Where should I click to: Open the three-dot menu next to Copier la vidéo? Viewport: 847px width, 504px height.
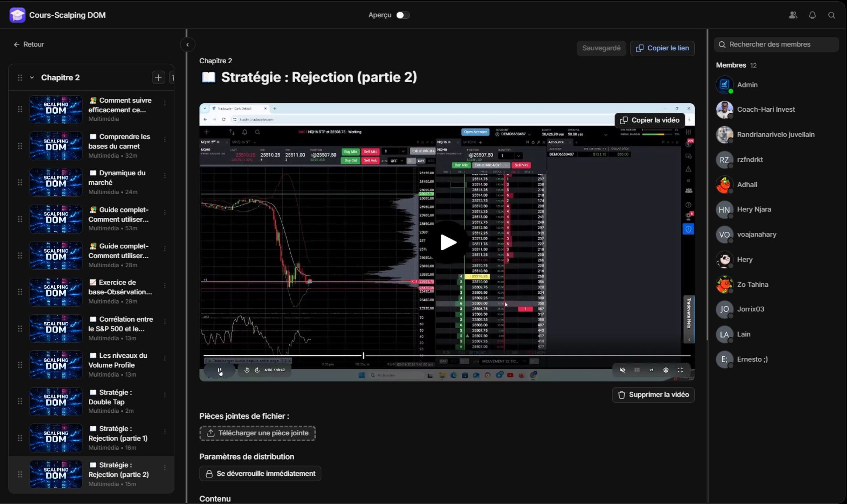click(x=689, y=120)
